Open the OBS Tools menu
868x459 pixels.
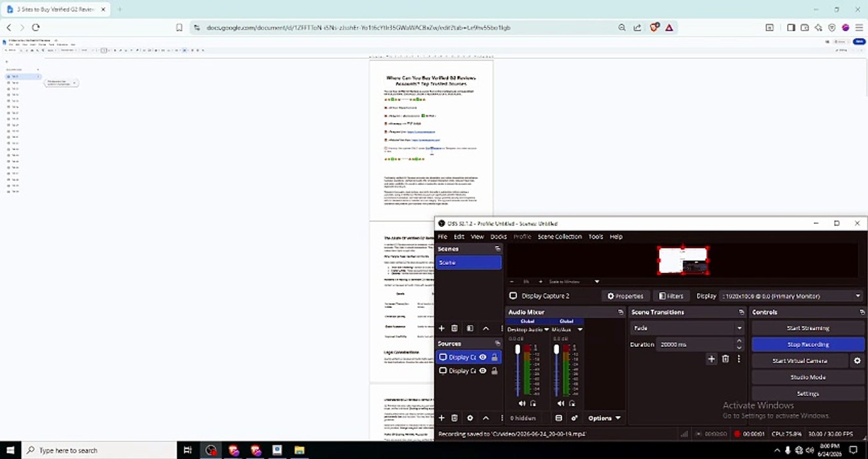pos(596,237)
